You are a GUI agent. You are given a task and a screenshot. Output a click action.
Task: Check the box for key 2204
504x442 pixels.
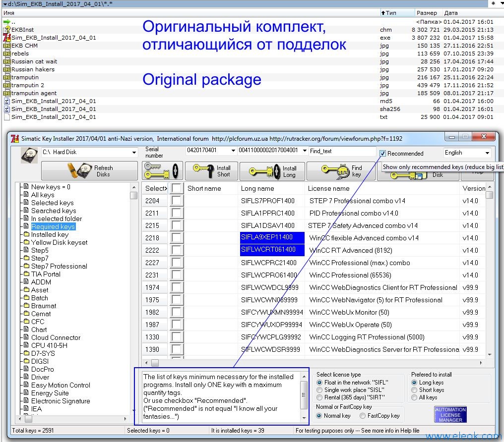177,201
